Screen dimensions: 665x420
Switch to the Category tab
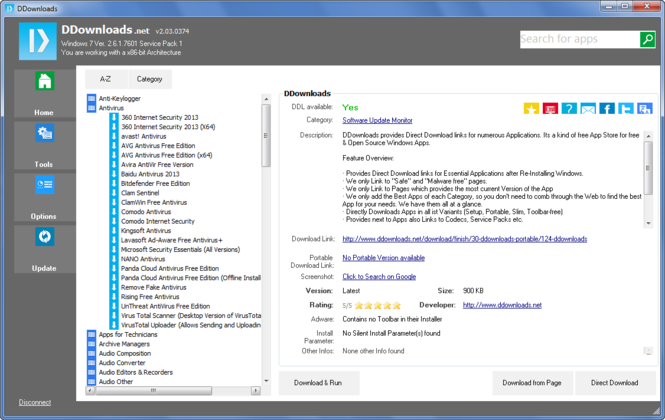[149, 79]
